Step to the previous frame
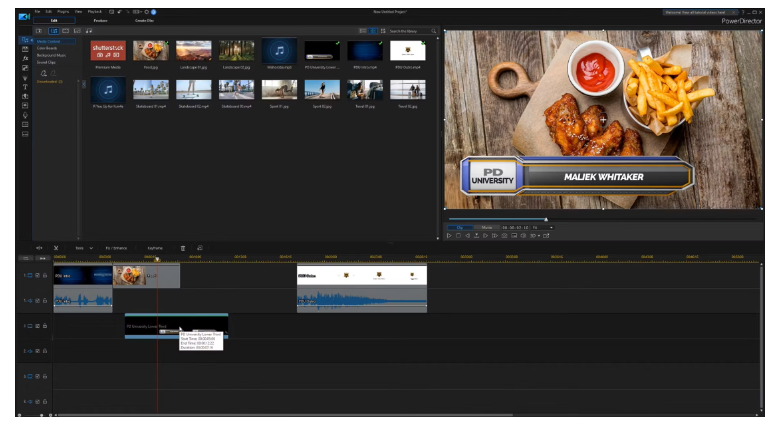 click(x=467, y=236)
